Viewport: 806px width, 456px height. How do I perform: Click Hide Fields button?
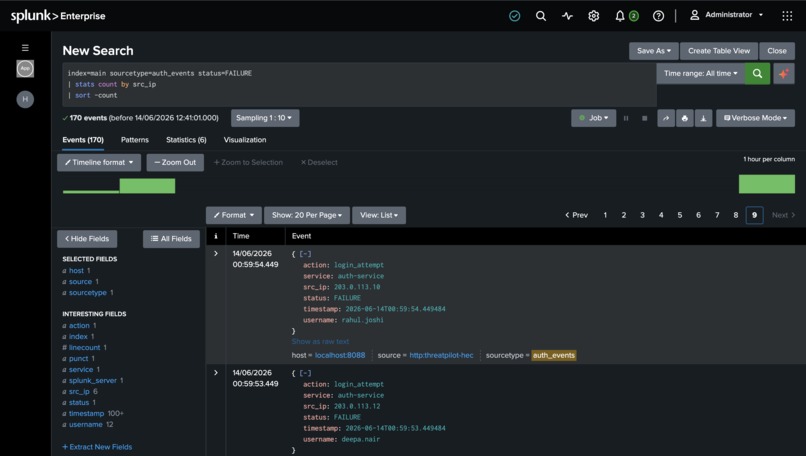(87, 239)
